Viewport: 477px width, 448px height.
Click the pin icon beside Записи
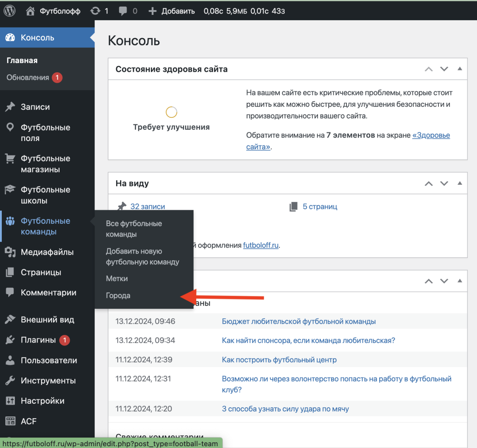coord(10,107)
